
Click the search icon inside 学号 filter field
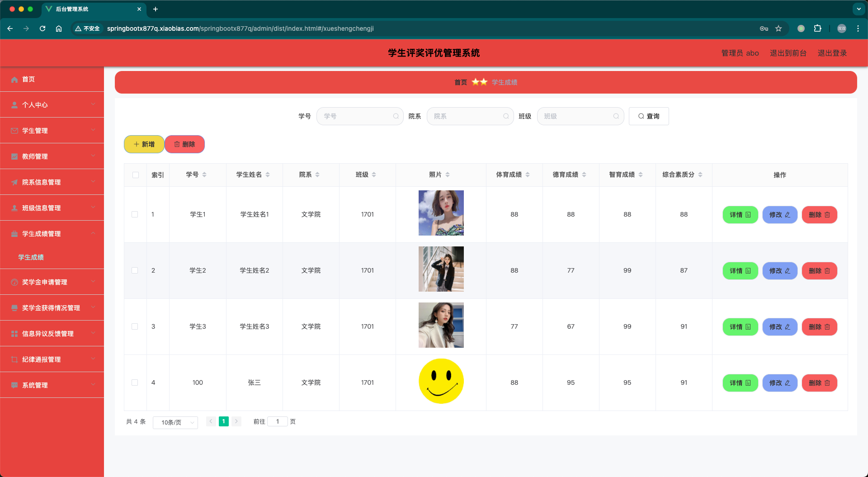tap(396, 116)
